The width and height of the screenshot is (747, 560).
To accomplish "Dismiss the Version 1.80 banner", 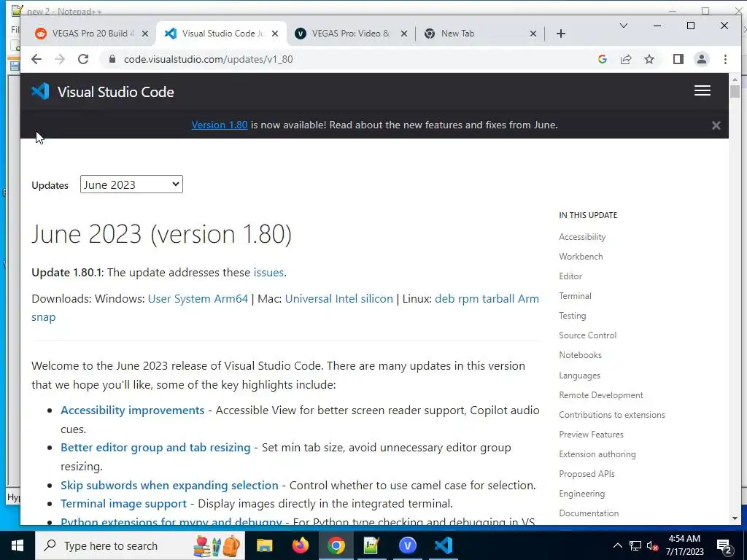I will [716, 125].
